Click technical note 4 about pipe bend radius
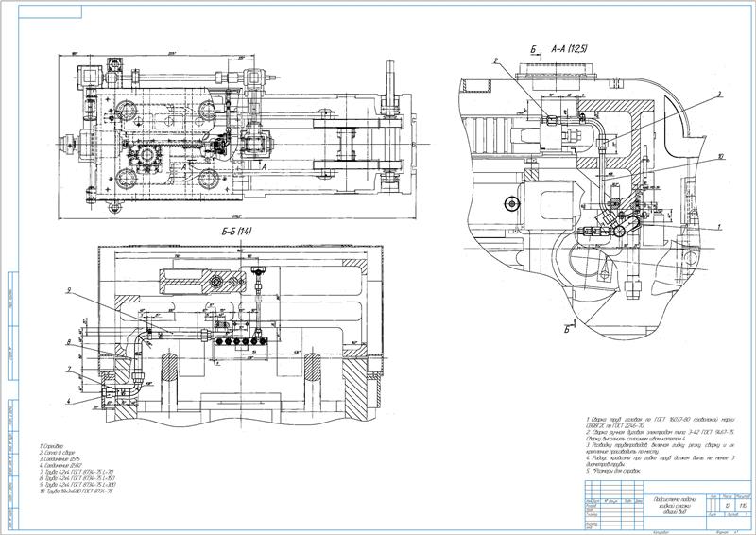This screenshot has width=756, height=535. 660,461
